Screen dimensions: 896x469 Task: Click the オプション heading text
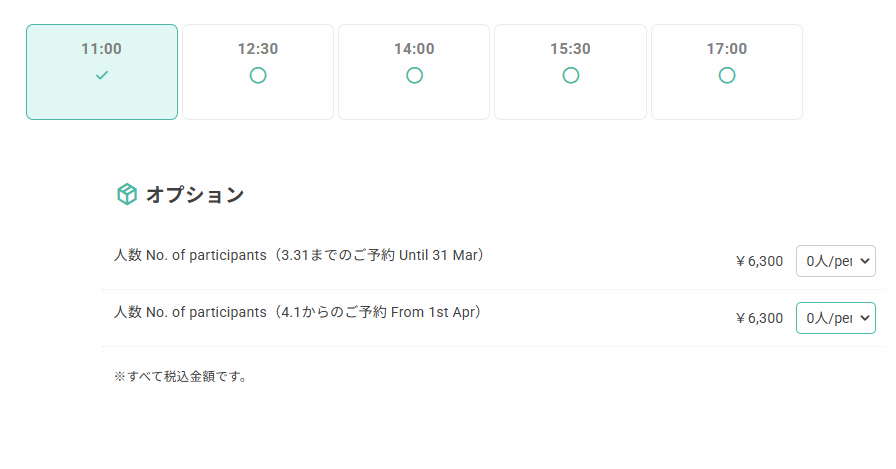tap(195, 195)
